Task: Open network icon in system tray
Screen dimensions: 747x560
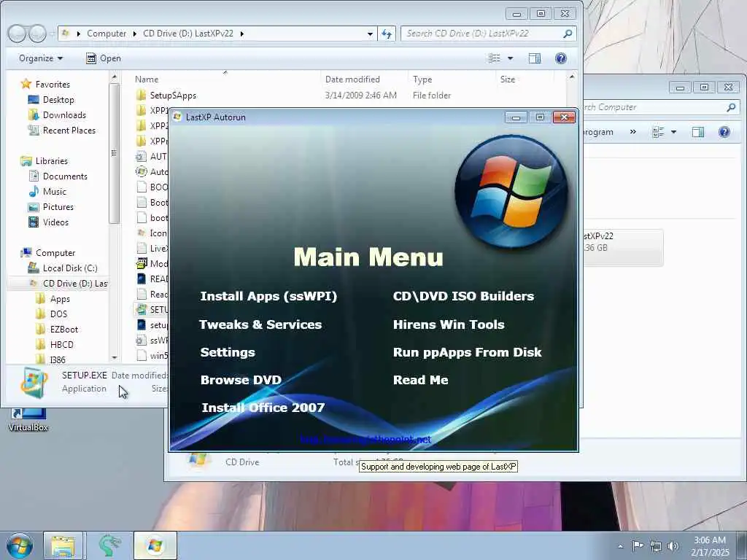Action: pos(656,546)
